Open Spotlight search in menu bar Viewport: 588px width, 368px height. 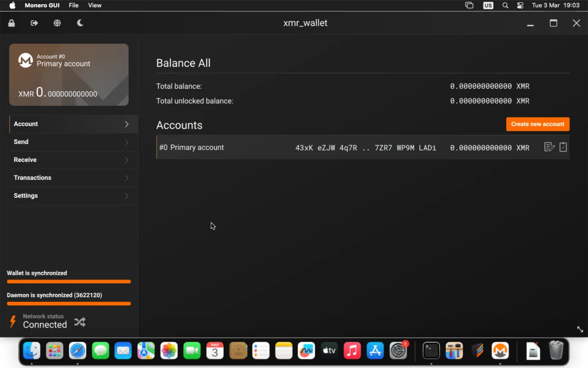point(506,5)
